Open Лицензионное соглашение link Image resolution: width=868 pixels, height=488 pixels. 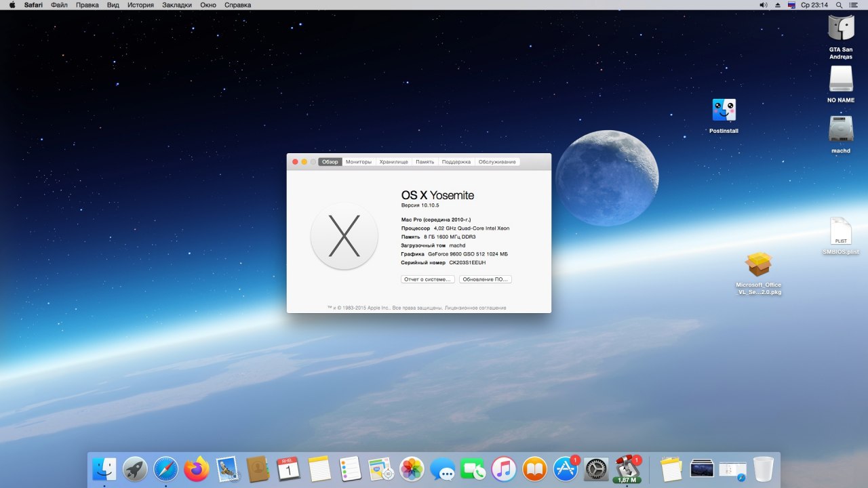[475, 308]
